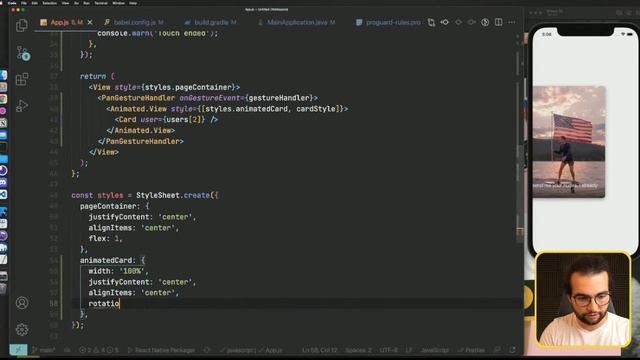Click on 'PanGestureHandler' opening tag
Viewport: 640px width, 360px height.
pyautogui.click(x=138, y=98)
